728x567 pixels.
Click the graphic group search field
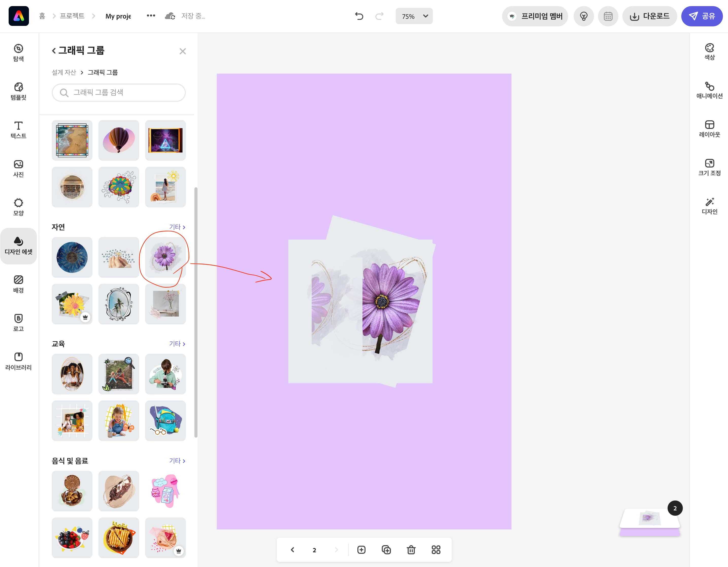(119, 92)
